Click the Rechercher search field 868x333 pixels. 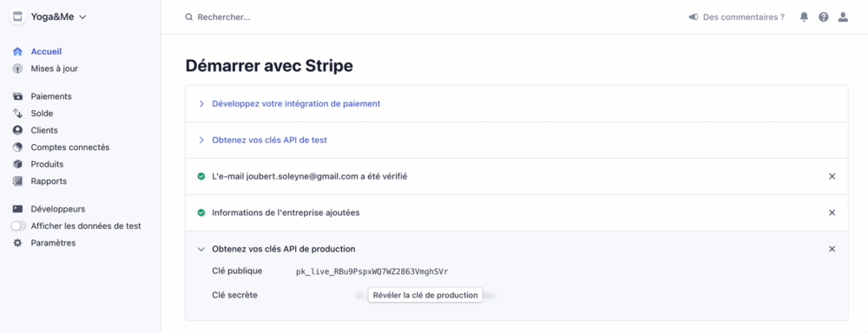(224, 17)
